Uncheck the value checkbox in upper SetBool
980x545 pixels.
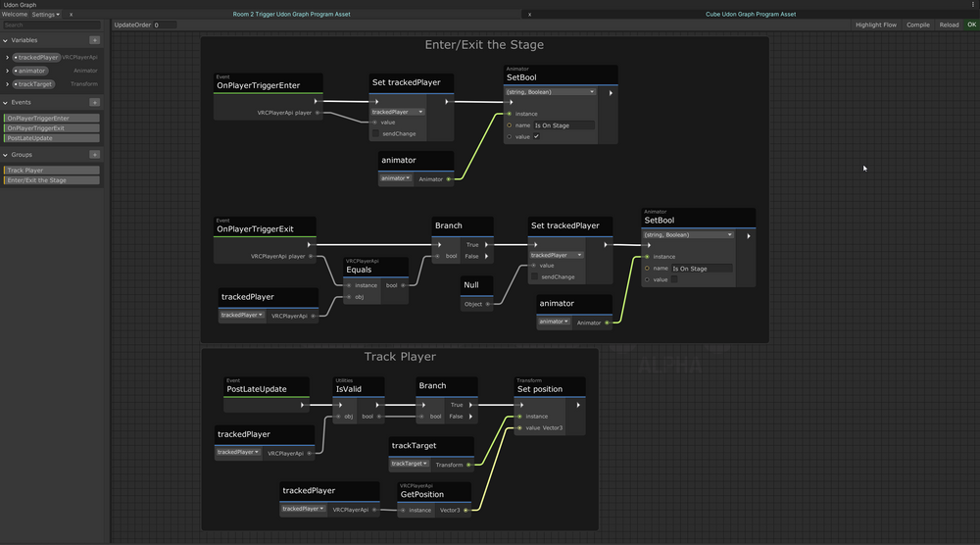536,137
